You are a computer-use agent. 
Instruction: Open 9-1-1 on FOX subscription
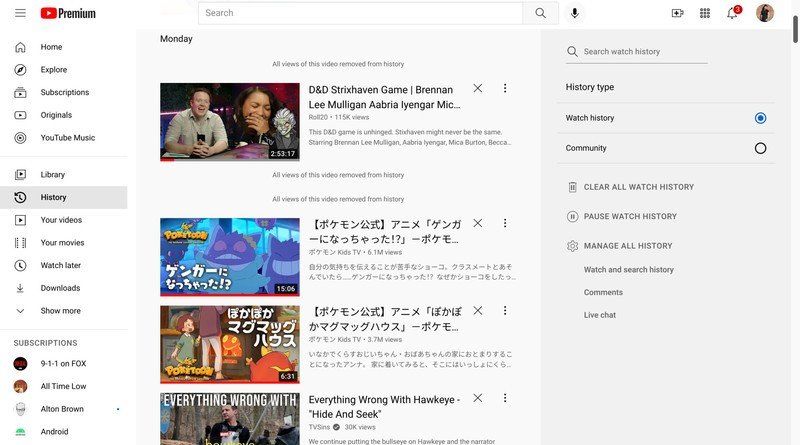point(64,363)
